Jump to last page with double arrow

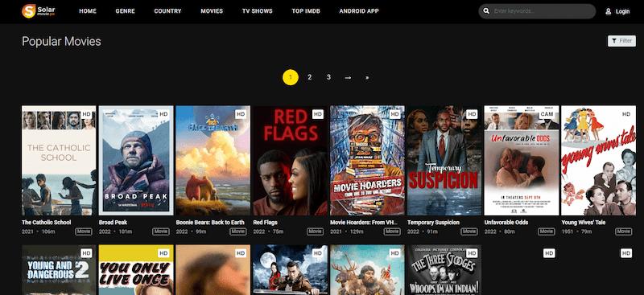[367, 77]
